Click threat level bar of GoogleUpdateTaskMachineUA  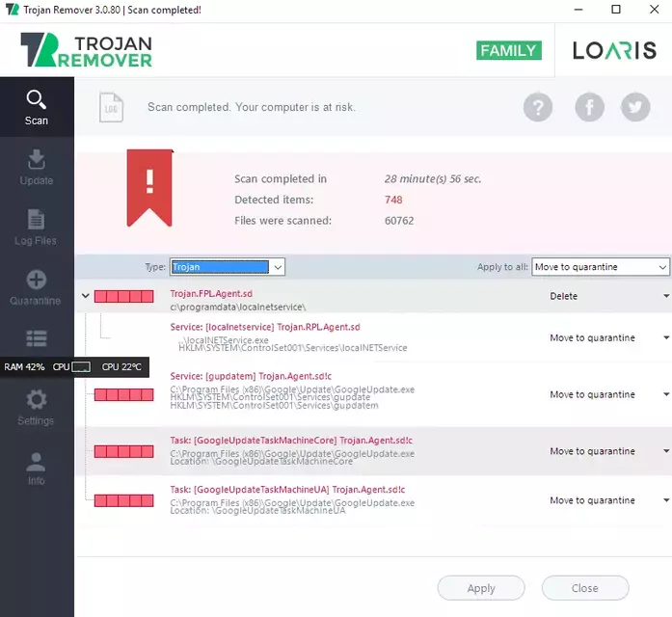tap(123, 501)
